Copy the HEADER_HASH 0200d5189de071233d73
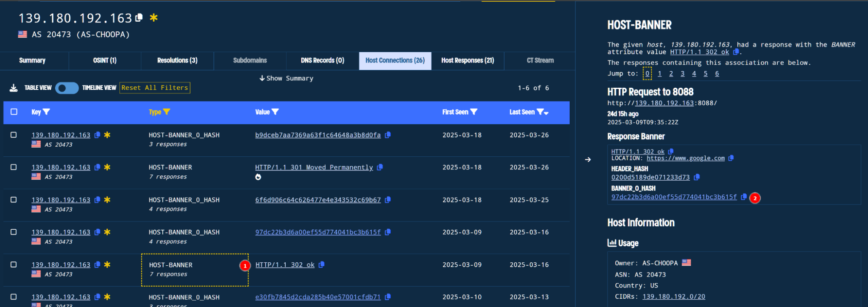 pyautogui.click(x=697, y=177)
